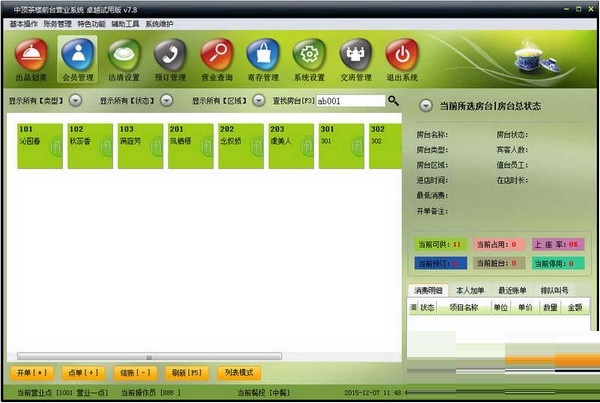Click the 查找房台 search input field

(x=350, y=101)
